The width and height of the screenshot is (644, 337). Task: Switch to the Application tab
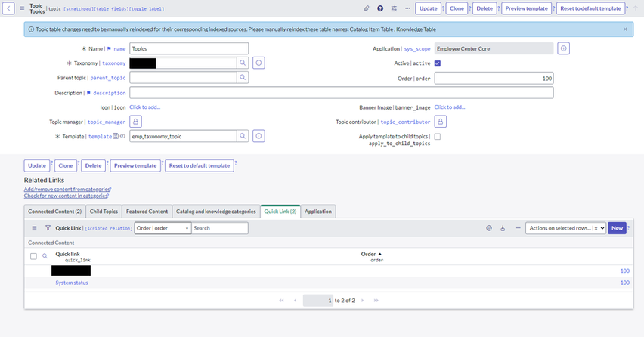(x=318, y=212)
